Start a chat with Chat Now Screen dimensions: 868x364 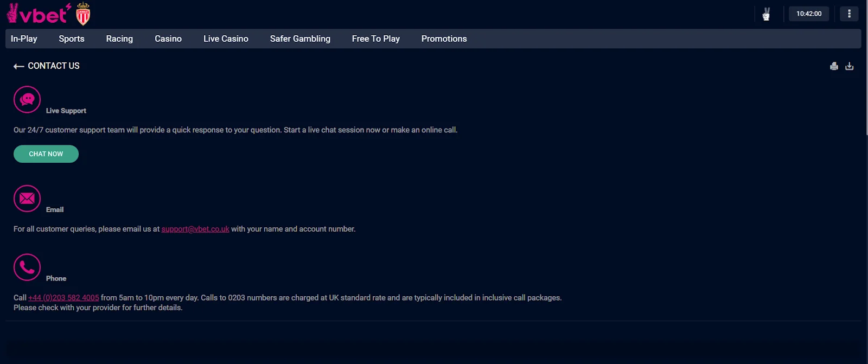(46, 154)
